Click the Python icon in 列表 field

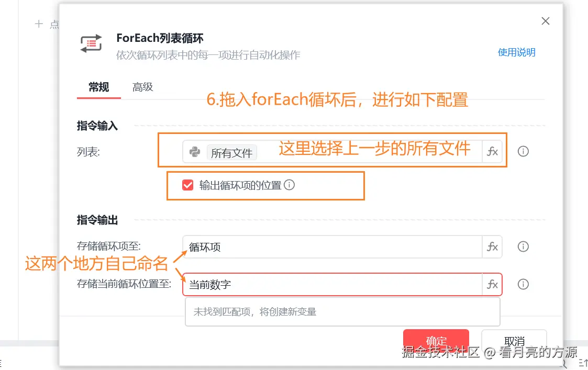(195, 152)
